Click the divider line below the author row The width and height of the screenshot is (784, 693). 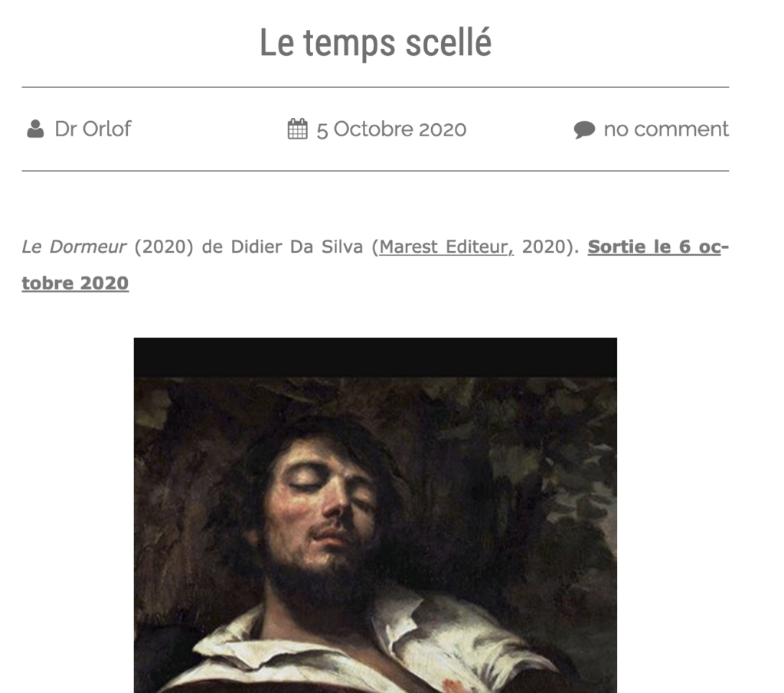pos(375,171)
